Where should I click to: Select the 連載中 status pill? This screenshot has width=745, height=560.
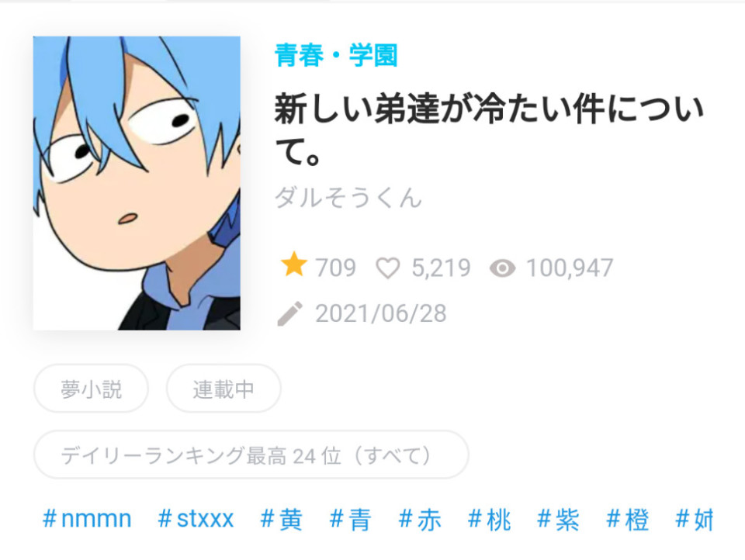coord(223,389)
